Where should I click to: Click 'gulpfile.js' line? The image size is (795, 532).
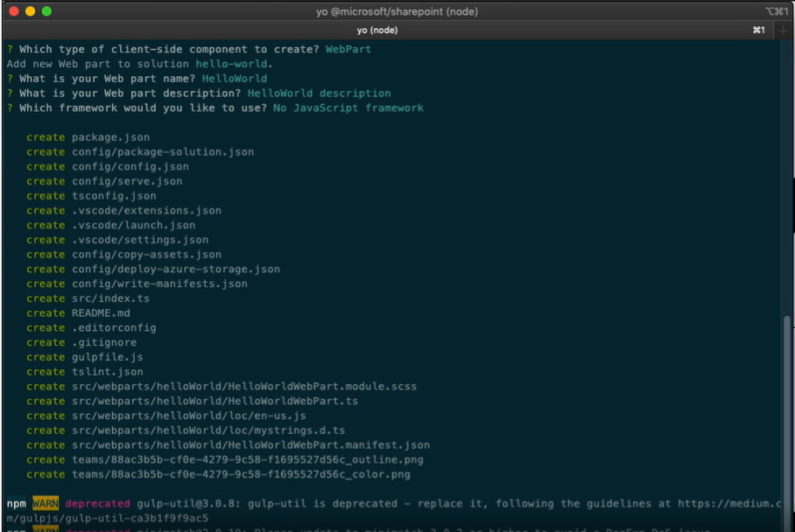[108, 358]
